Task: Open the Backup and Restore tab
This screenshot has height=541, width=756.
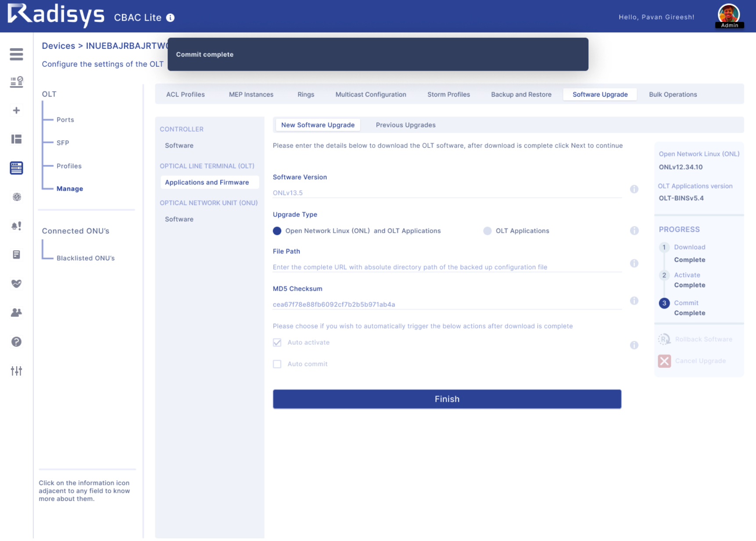Action: click(521, 94)
